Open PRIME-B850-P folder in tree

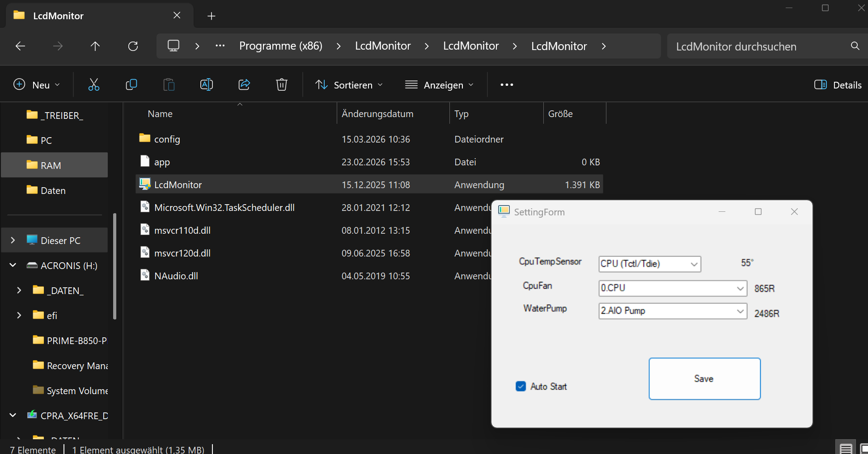70,340
